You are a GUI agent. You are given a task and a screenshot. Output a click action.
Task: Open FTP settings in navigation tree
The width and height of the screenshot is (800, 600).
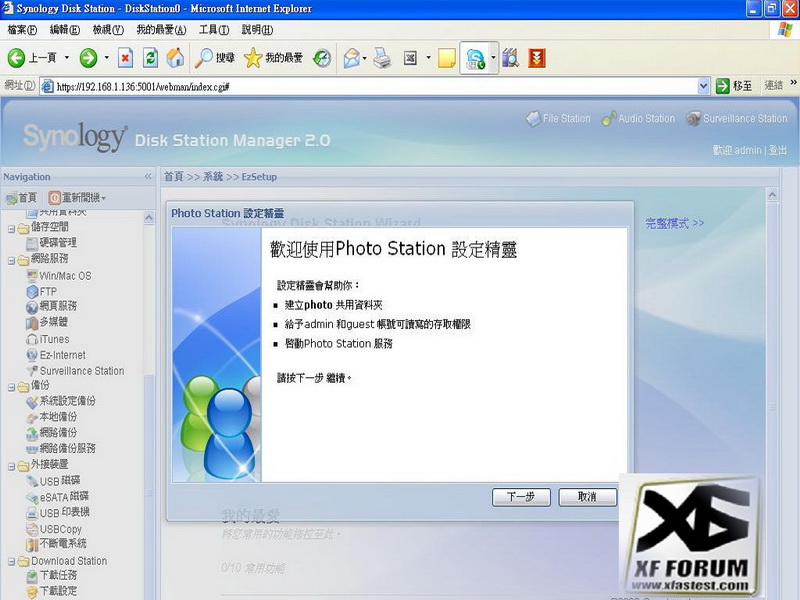pos(41,291)
